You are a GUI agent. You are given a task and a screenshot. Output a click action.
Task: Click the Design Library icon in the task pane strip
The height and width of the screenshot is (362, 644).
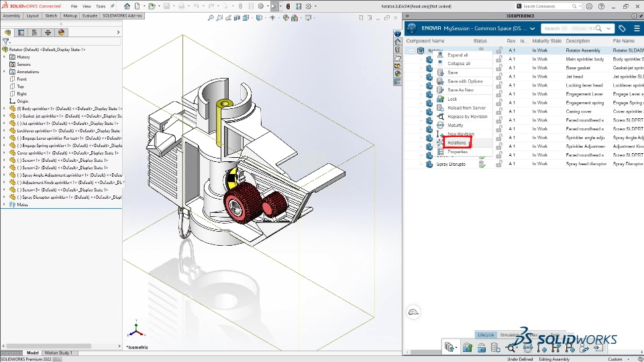(398, 50)
